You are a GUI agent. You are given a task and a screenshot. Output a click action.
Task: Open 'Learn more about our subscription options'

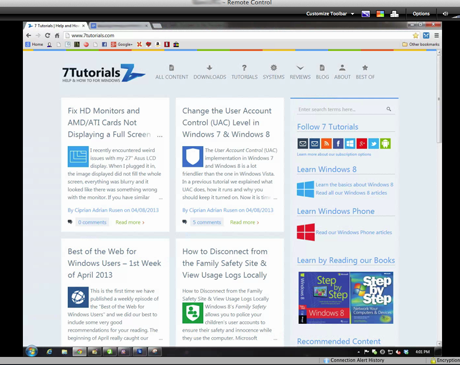[334, 154]
